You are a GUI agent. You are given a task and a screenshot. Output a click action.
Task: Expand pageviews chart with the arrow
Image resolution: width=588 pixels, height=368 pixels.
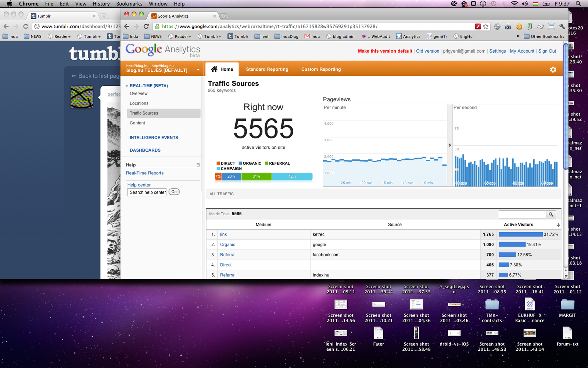click(450, 145)
